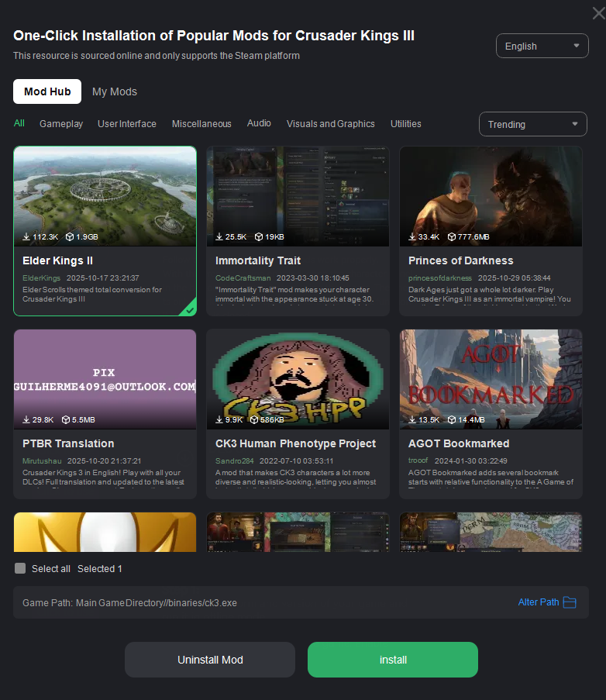This screenshot has height=700, width=606.
Task: Click the PTBR Translation title
Action: point(68,443)
